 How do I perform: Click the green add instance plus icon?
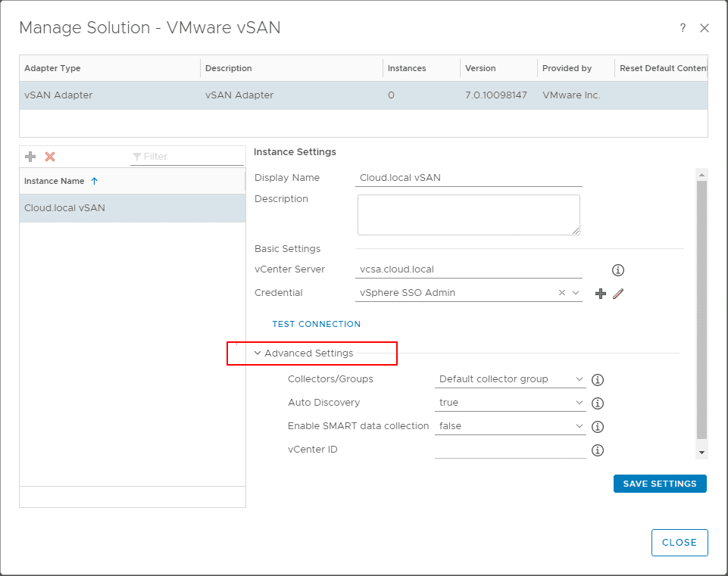coord(30,157)
